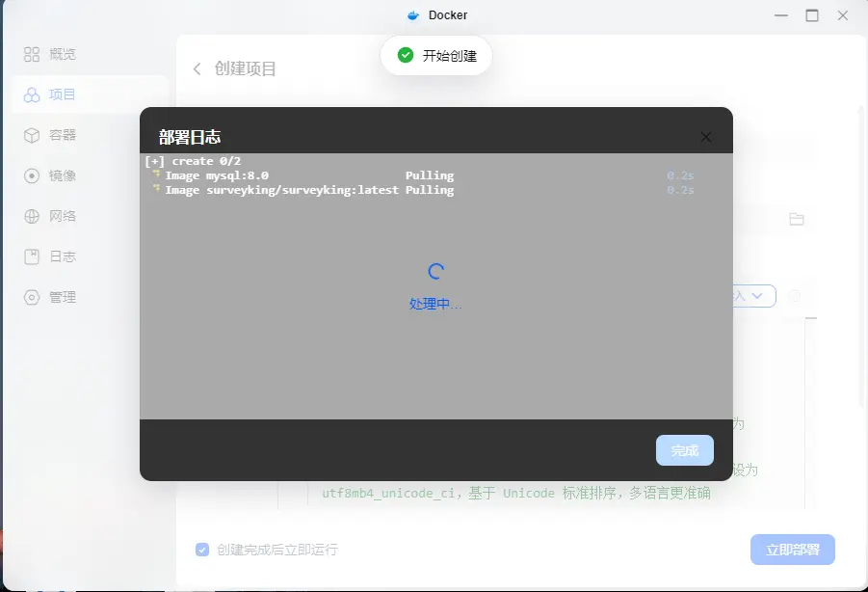Go back using the 创建项目 arrow

pos(197,68)
